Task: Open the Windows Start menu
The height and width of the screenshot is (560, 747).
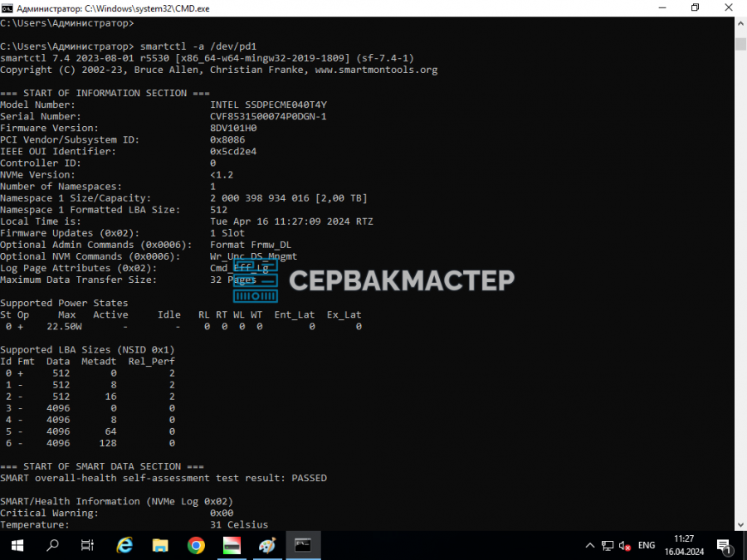Action: (17, 545)
